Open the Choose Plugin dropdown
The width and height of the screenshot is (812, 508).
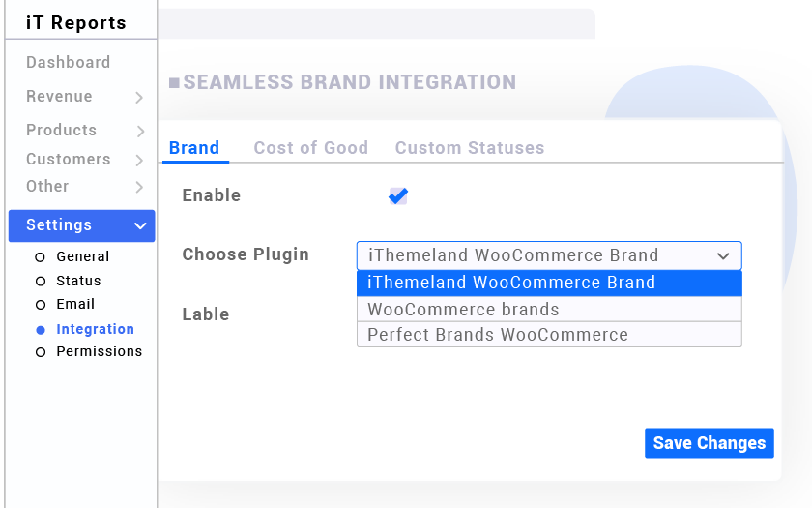click(548, 255)
